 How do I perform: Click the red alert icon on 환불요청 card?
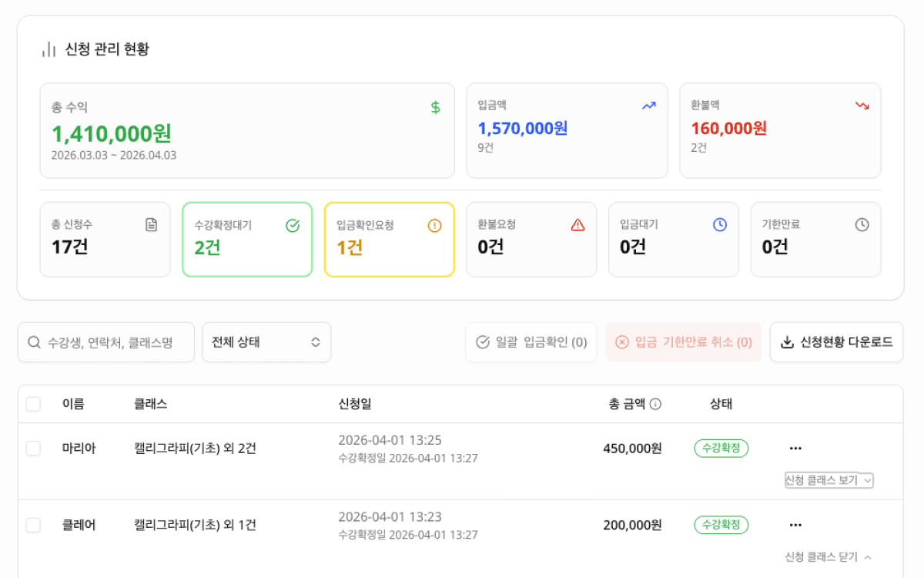point(575,224)
